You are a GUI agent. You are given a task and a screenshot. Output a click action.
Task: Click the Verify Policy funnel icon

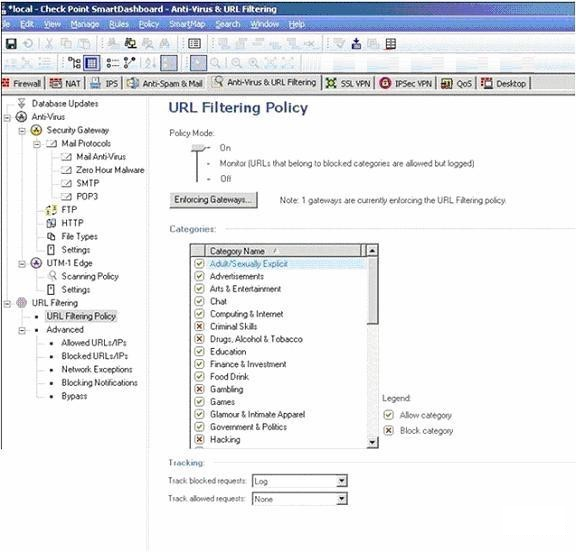339,44
